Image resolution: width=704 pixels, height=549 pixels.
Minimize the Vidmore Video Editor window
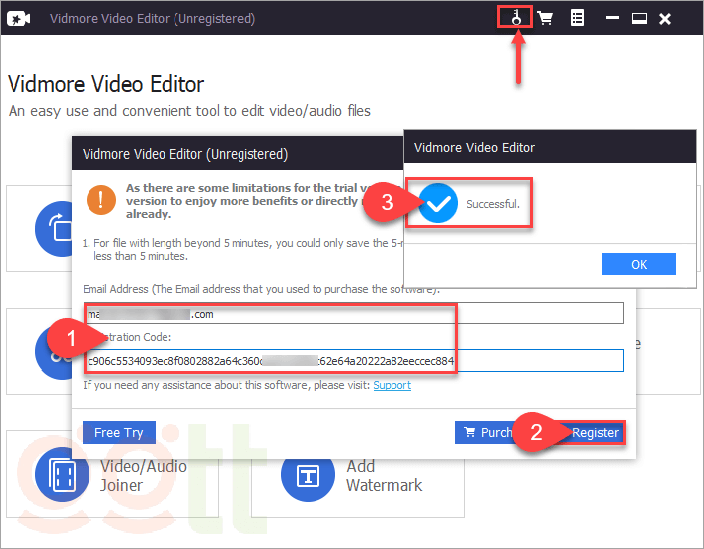tap(611, 18)
